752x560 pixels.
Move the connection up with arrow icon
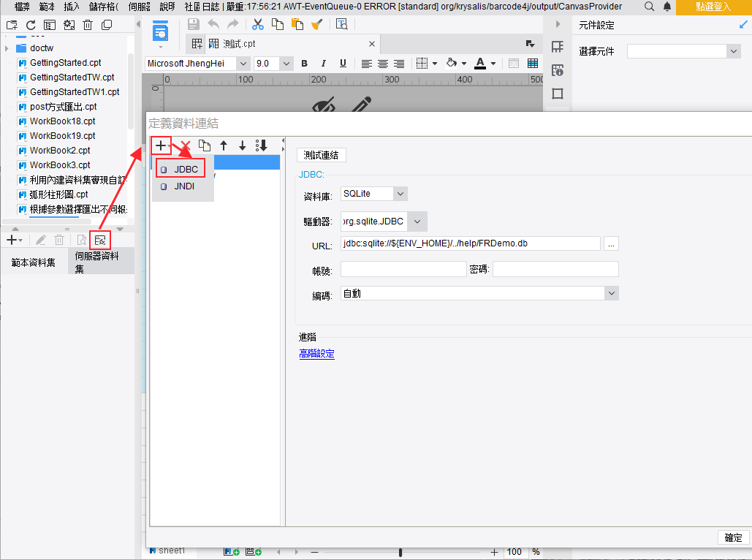224,145
